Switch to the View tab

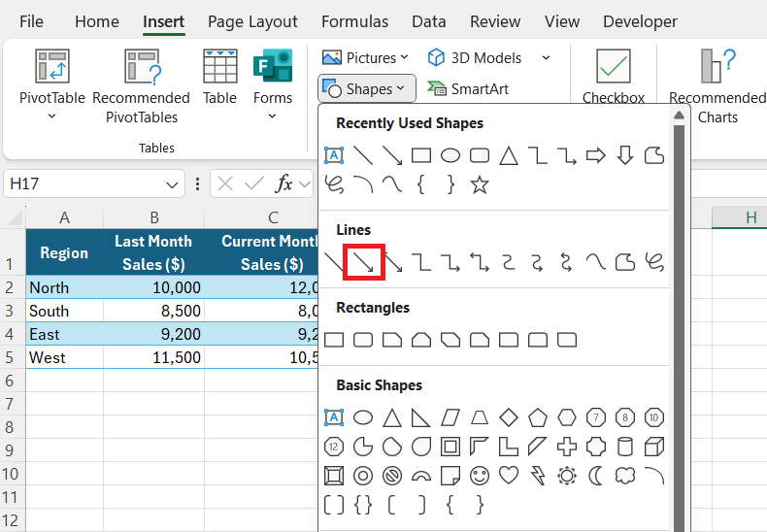pos(562,21)
